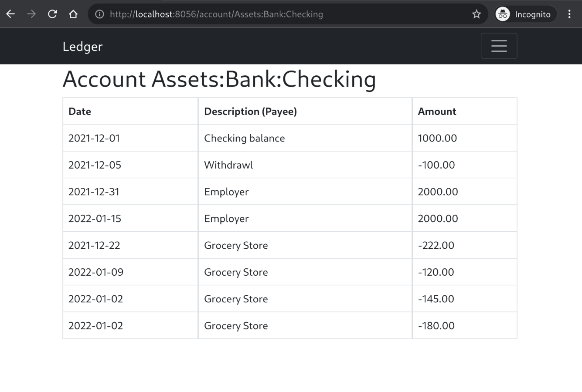Select the Withdrawl transaction cell
Screen dimensions: 582x392
(228, 165)
